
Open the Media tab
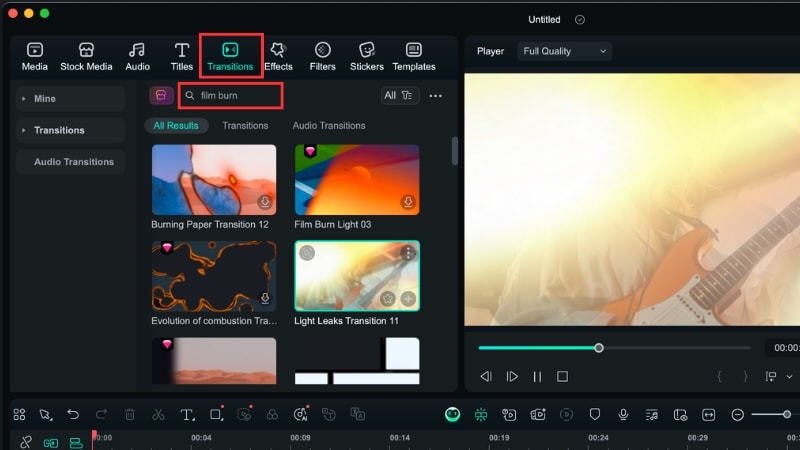click(35, 57)
